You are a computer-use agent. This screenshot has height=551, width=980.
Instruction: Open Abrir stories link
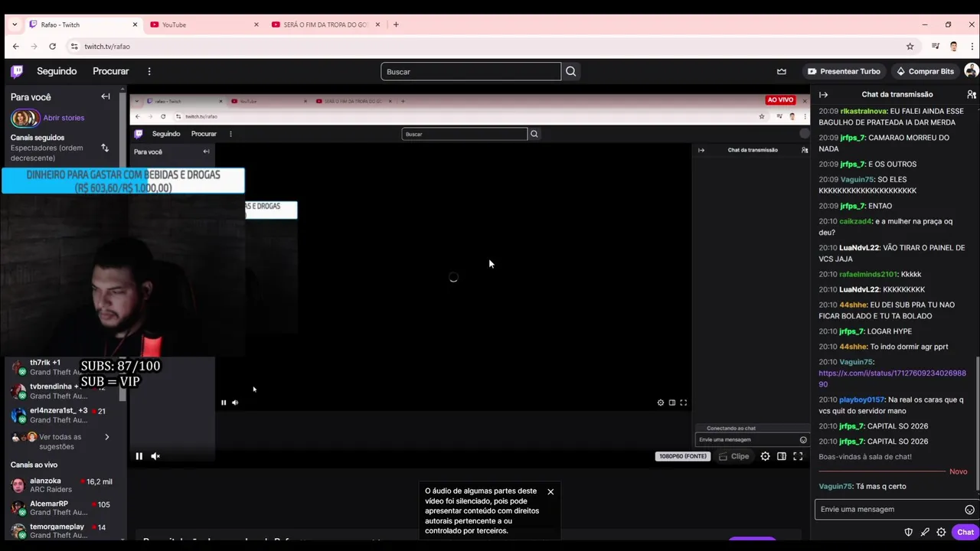(64, 118)
